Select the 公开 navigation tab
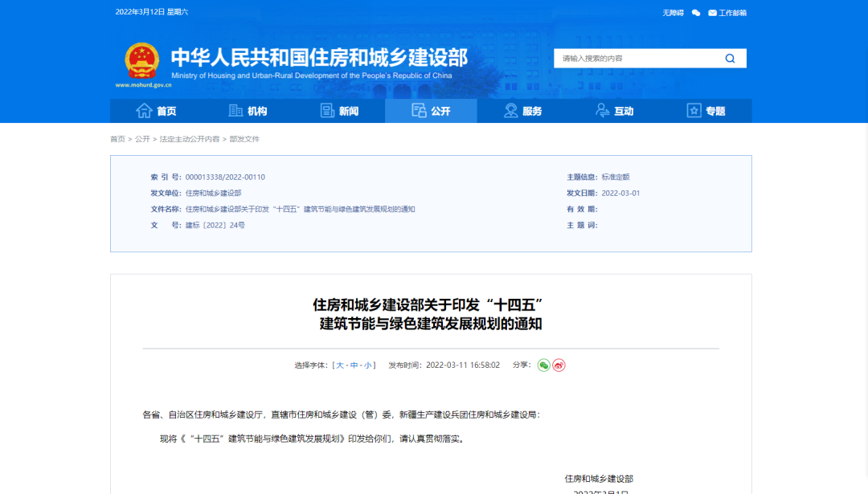The height and width of the screenshot is (494, 868). [431, 111]
